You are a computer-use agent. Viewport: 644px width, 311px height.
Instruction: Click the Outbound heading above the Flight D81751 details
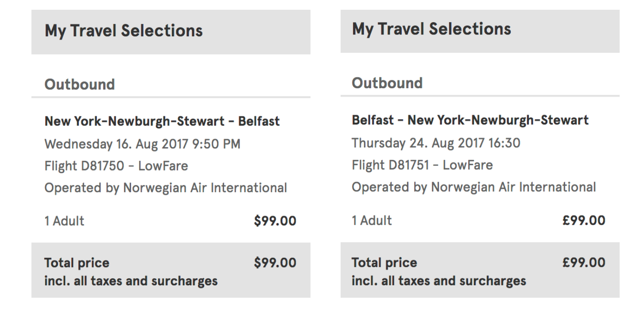click(387, 83)
